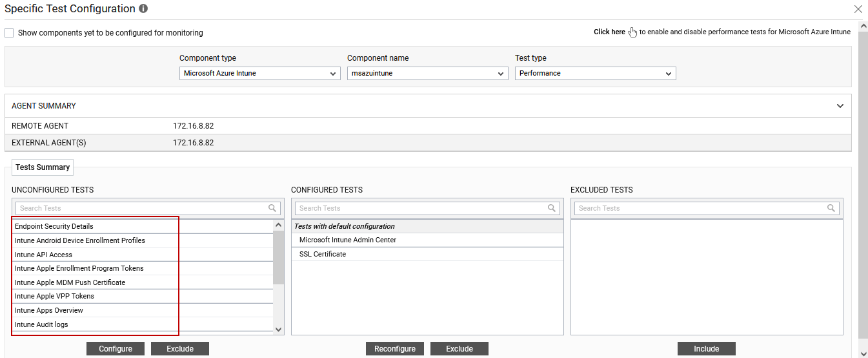Image resolution: width=868 pixels, height=358 pixels.
Task: Click External Agent(s) IP 172.16.8.82
Action: [193, 143]
